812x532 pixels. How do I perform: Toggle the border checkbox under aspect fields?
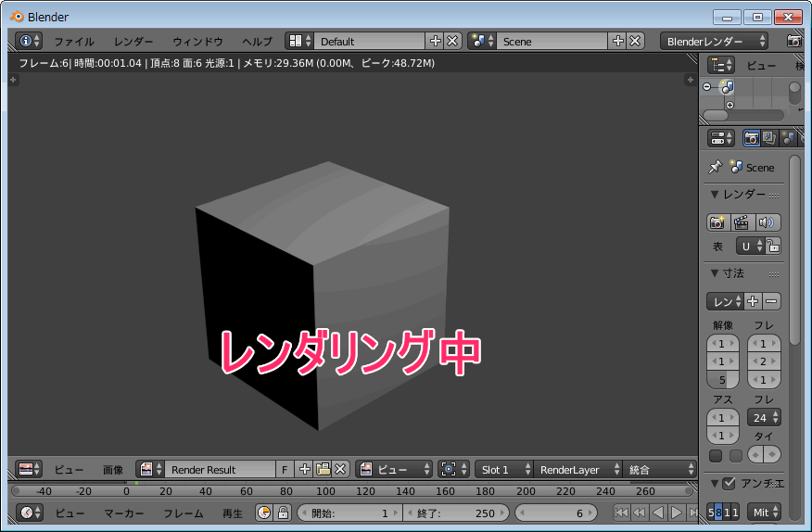pyautogui.click(x=716, y=455)
